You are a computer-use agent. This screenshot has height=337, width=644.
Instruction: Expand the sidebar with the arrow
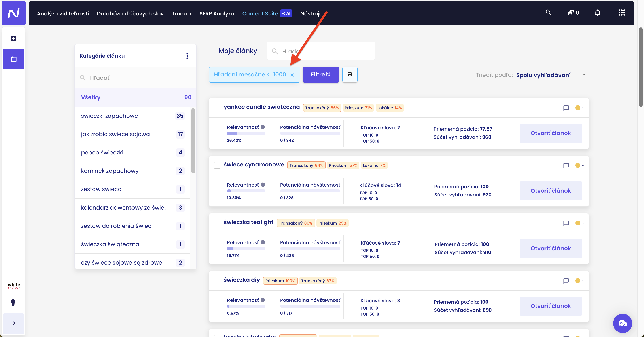click(14, 323)
